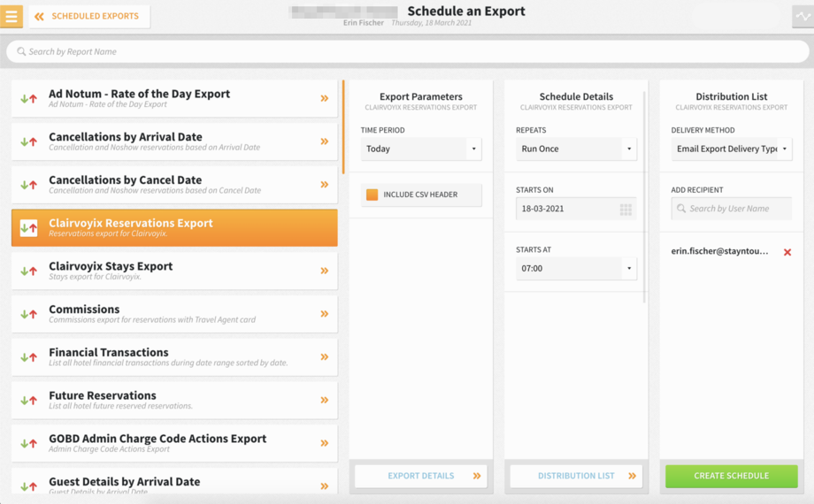The image size is (814, 504).
Task: Expand Ad Notum Rate of the Day chevron
Action: coord(325,98)
